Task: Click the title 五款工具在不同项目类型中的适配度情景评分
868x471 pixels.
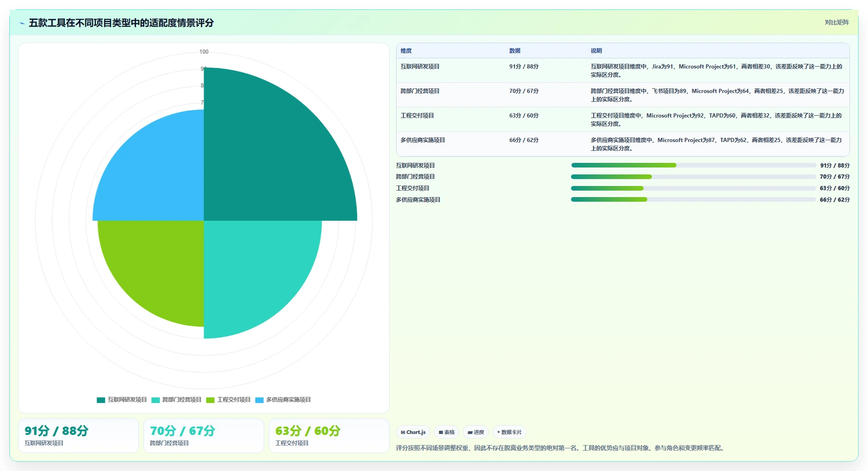Action: click(x=121, y=23)
